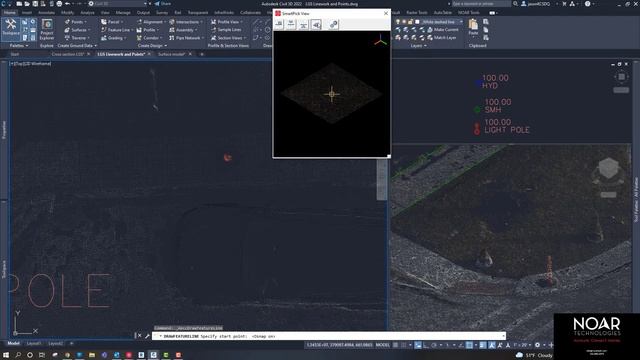Switch to Layout1 tab
This screenshot has width=640, height=360.
tap(34, 344)
